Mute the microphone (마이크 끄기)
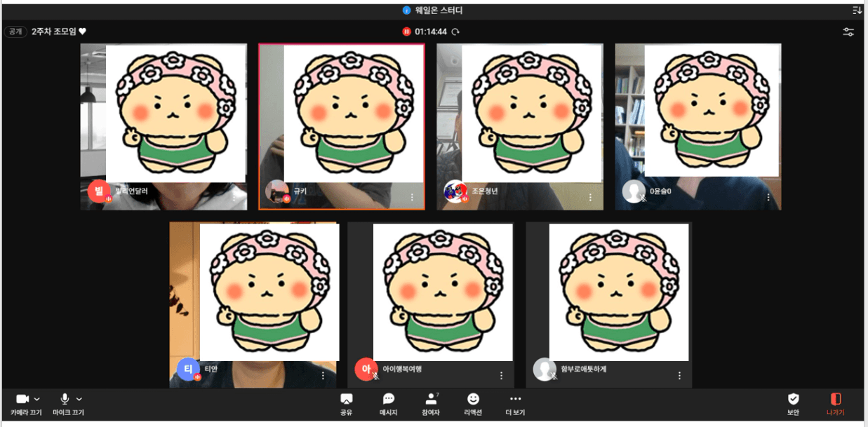Image resolution: width=868 pixels, height=427 pixels. [x=65, y=399]
